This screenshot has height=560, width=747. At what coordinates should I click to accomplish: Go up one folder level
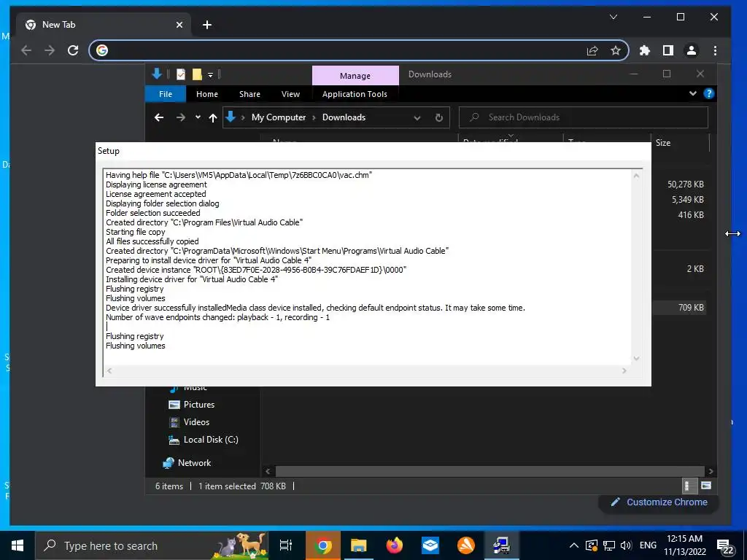213,117
